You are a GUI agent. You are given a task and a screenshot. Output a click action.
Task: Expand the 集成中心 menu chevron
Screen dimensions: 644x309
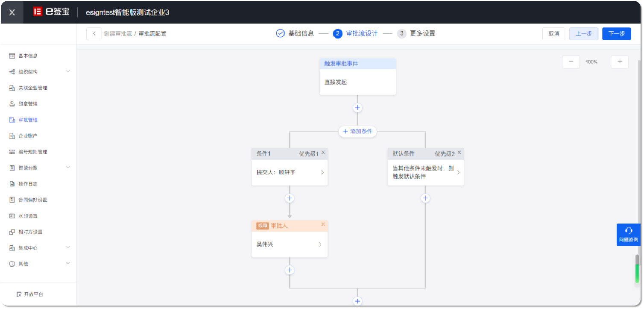point(68,247)
